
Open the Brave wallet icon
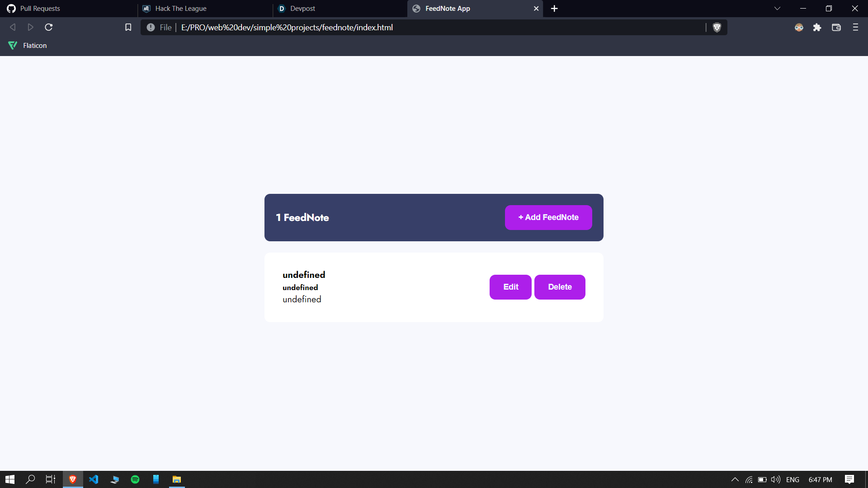point(836,28)
